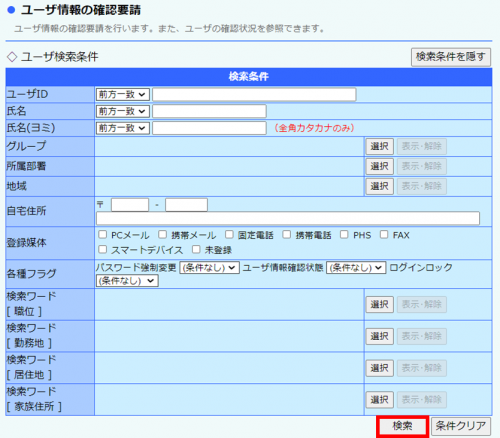Hide search conditions with 検索条件を隠す
Screen dimensions: 500x438
point(451,57)
